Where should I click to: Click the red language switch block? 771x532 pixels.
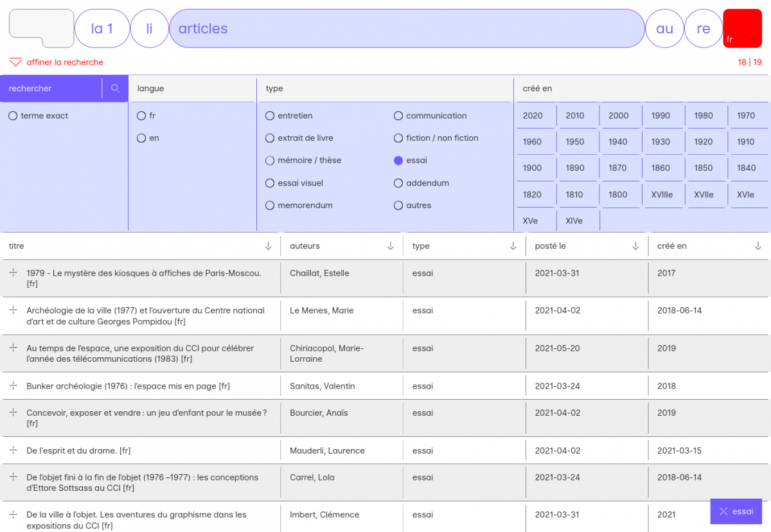742,28
